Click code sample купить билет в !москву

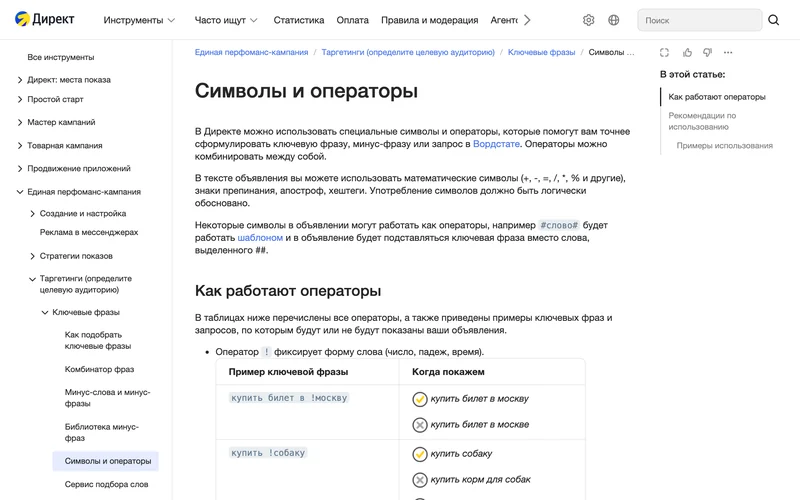(x=289, y=398)
